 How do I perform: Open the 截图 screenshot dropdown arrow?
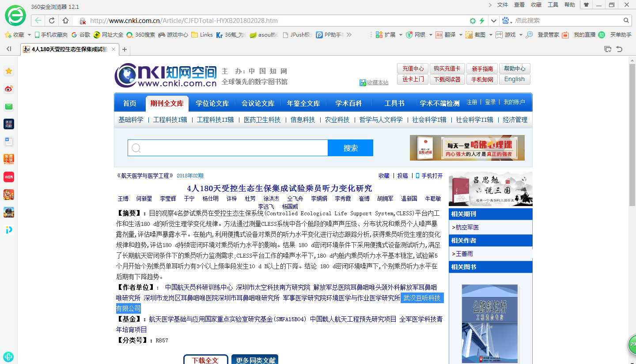(x=489, y=35)
